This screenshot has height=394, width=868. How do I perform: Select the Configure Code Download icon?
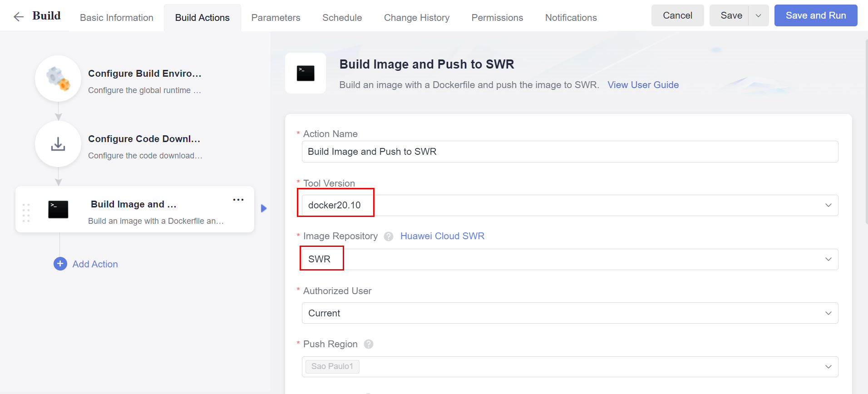58,144
